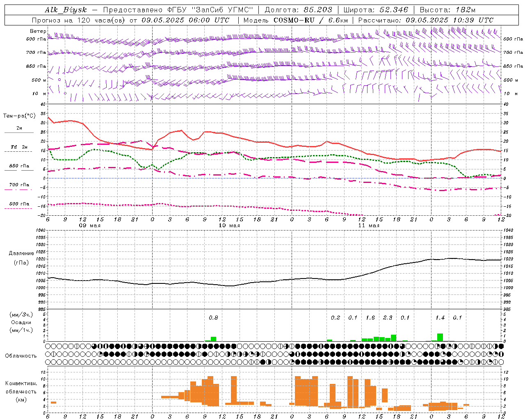This screenshot has height=420, width=525.
Task: Click the Тем-ра(°C) axis title
Action: [19, 116]
